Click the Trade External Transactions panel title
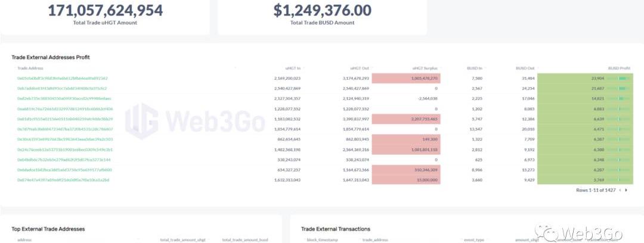 335,229
